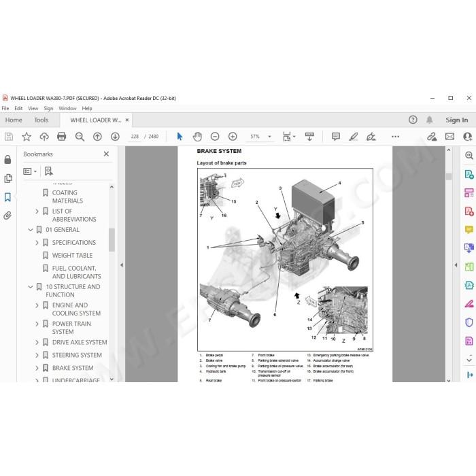Click the Sign In button
The height and width of the screenshot is (476, 476).
(456, 120)
